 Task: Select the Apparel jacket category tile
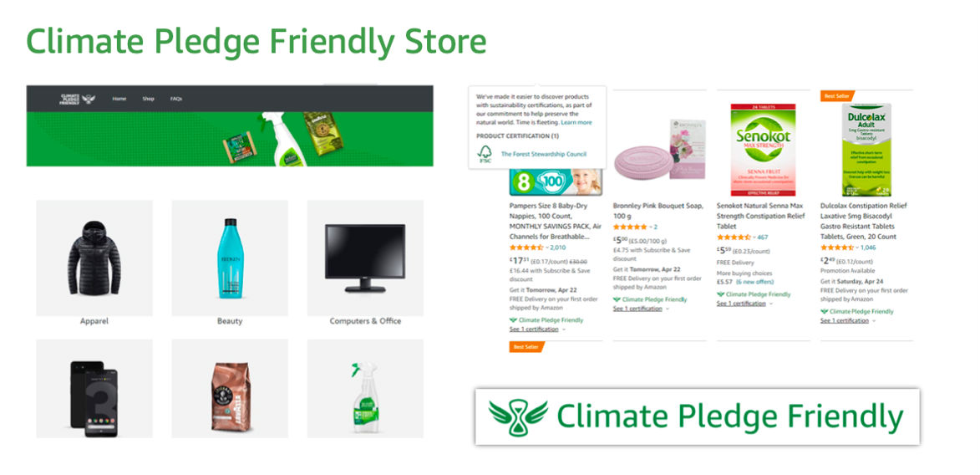tap(94, 258)
